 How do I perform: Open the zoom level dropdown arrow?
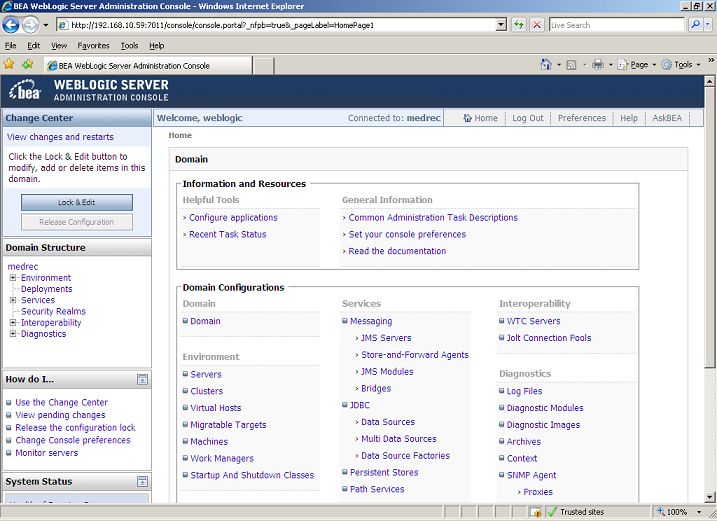(699, 512)
